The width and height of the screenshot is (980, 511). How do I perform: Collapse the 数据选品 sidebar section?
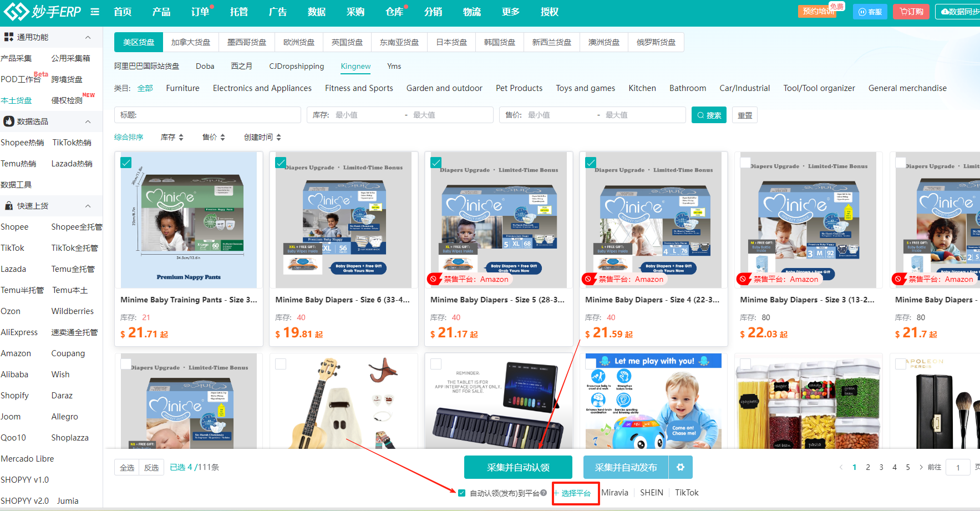pyautogui.click(x=88, y=122)
